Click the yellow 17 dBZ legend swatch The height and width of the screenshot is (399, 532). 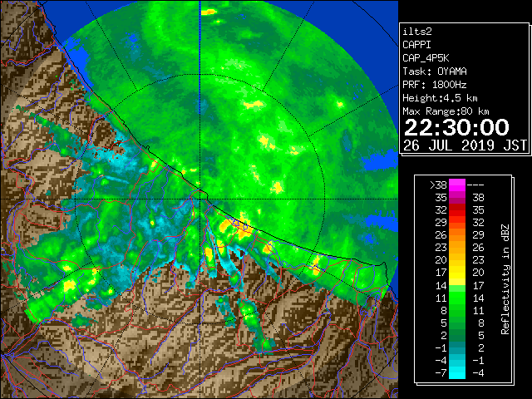click(457, 273)
